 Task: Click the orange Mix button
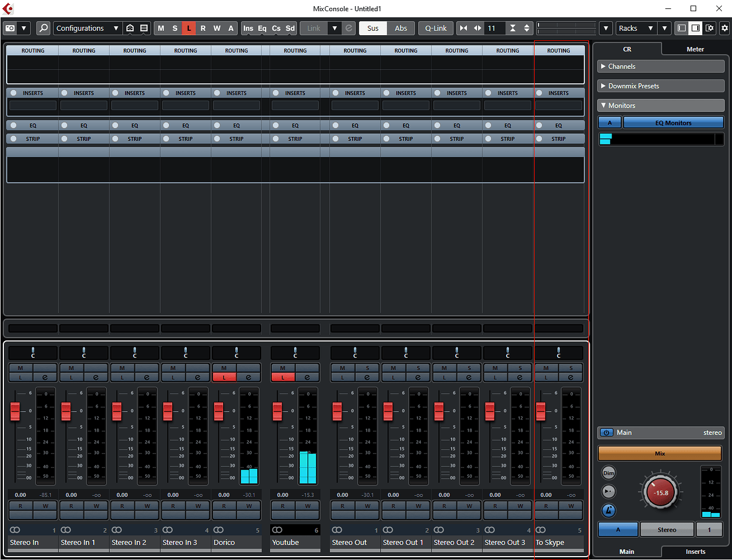[660, 454]
